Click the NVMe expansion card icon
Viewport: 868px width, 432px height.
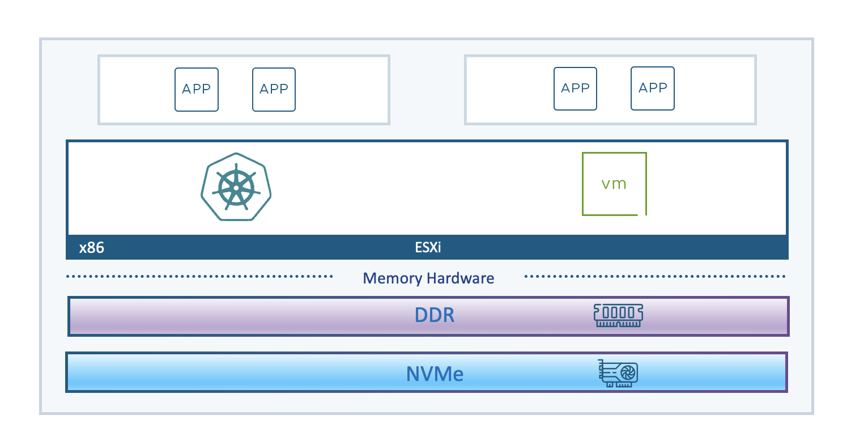pos(619,374)
